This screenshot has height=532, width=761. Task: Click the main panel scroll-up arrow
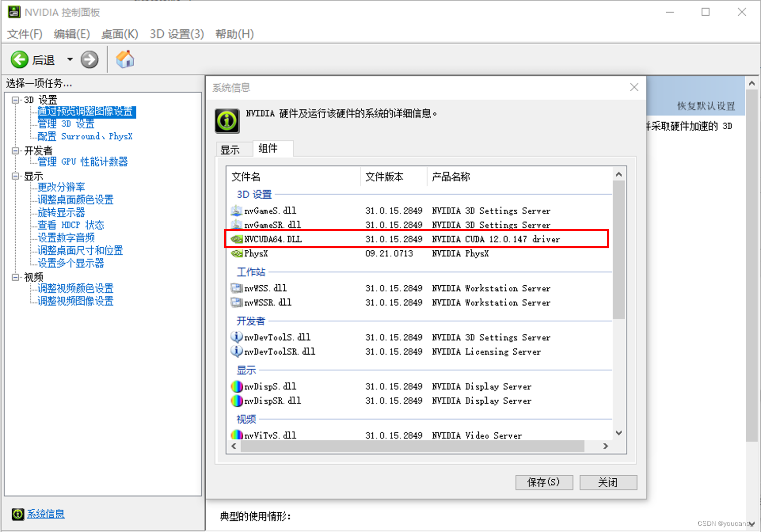[752, 83]
